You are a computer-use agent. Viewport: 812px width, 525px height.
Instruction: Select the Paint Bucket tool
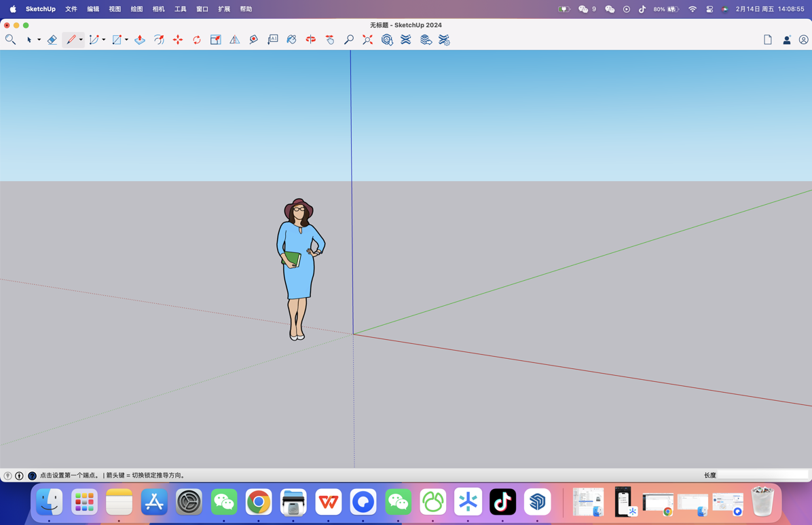coord(291,39)
